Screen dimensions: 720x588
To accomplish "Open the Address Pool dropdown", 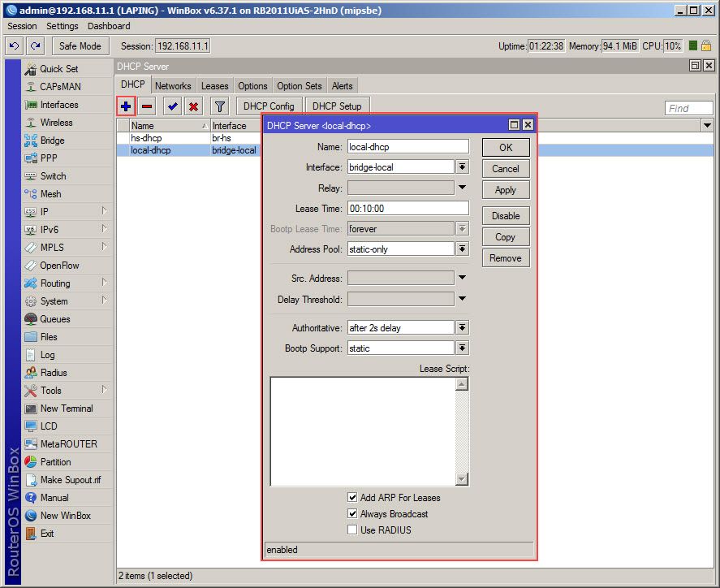I will [462, 249].
